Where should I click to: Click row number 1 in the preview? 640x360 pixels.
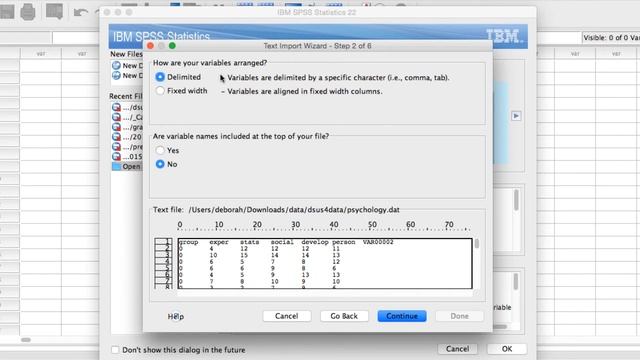164,241
